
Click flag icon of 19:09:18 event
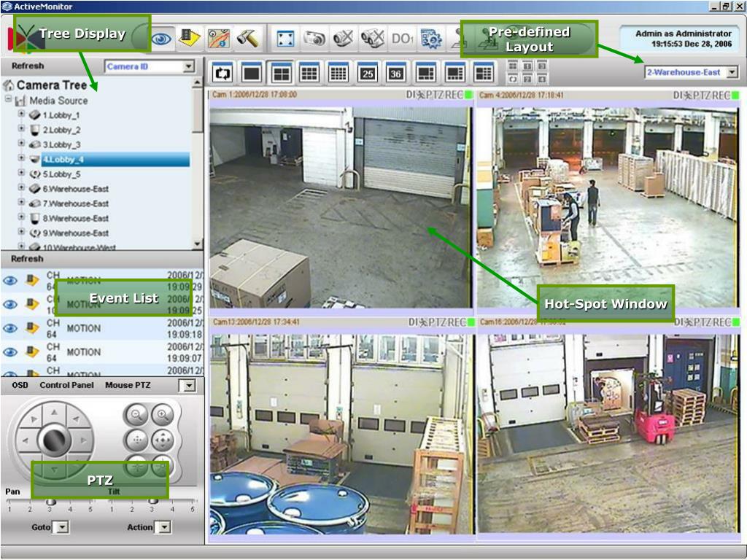pos(32,327)
